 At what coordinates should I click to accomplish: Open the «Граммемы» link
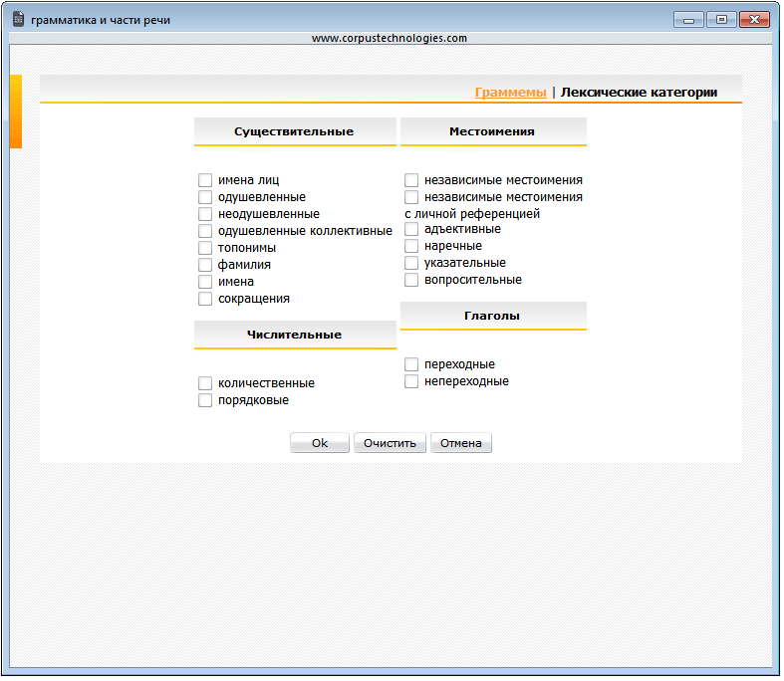(x=510, y=93)
